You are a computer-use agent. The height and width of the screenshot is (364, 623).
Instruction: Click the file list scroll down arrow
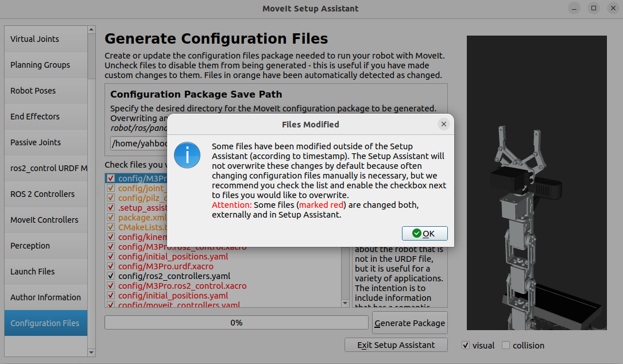point(345,303)
